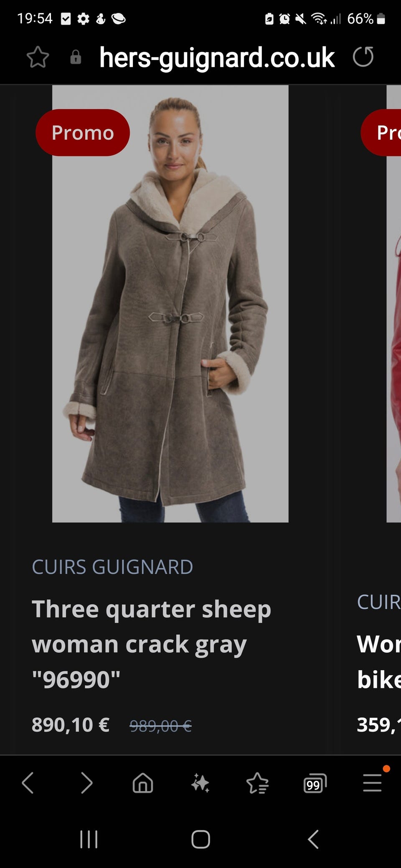Tap the hers-guignard.co.uk address field
401x868 pixels.
pyautogui.click(x=217, y=57)
